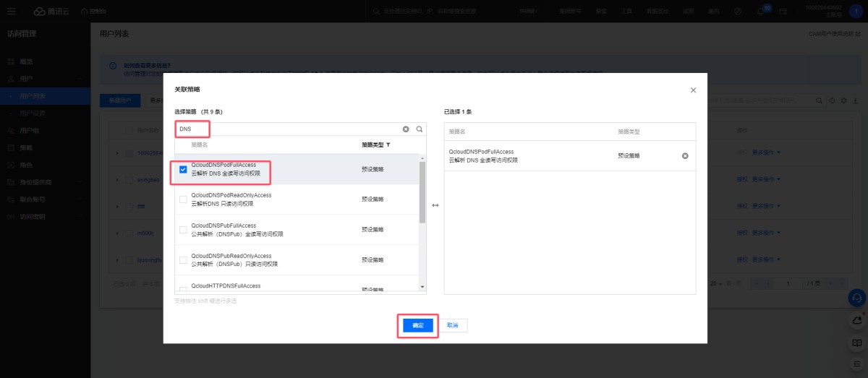Click the 确定 confirm button
The image size is (868, 378).
(418, 325)
